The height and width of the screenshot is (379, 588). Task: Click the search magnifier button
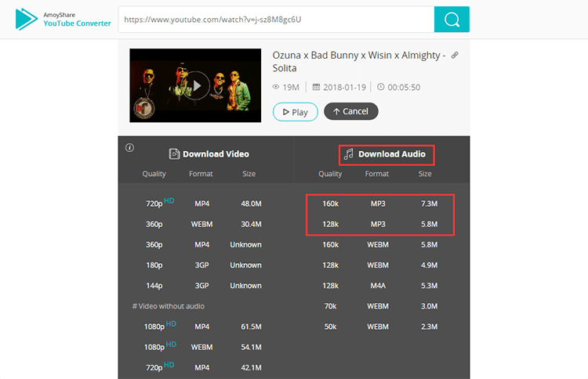point(452,20)
